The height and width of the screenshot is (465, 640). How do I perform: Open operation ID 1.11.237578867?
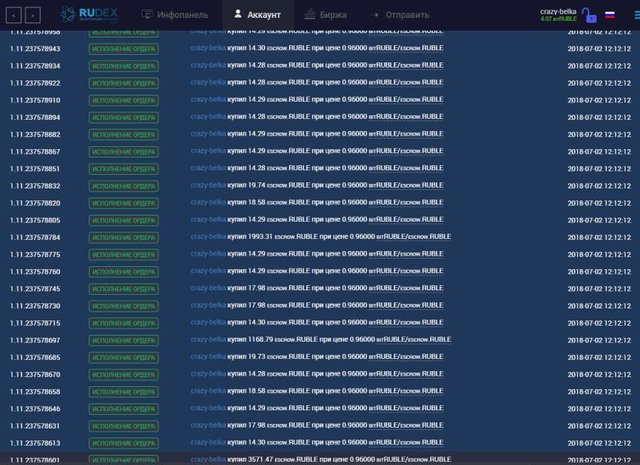pyautogui.click(x=35, y=152)
